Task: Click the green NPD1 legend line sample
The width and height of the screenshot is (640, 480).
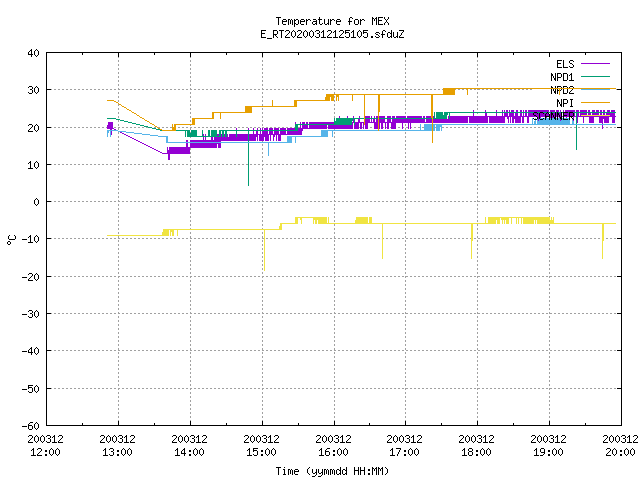Action: pos(595,76)
